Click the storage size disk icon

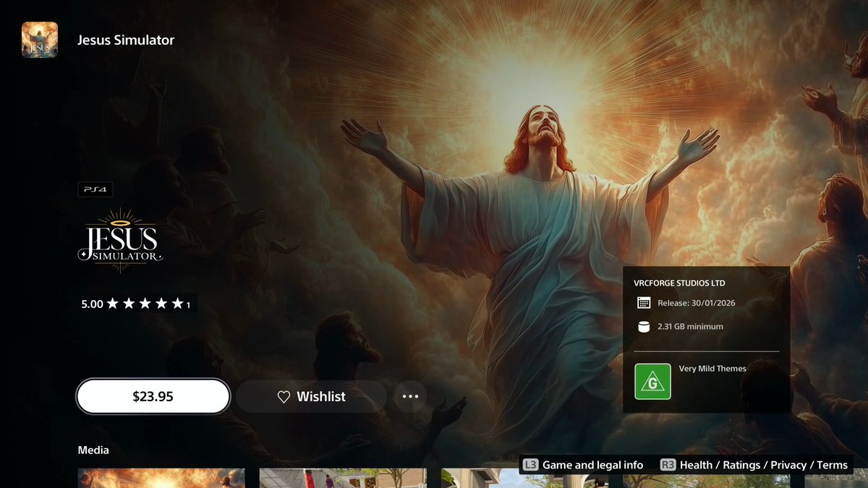pos(643,327)
